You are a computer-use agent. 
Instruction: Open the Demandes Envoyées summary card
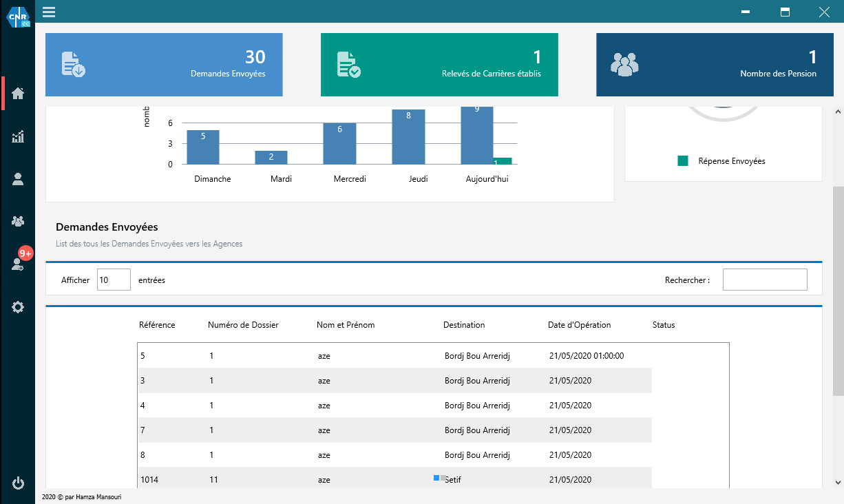pos(164,65)
